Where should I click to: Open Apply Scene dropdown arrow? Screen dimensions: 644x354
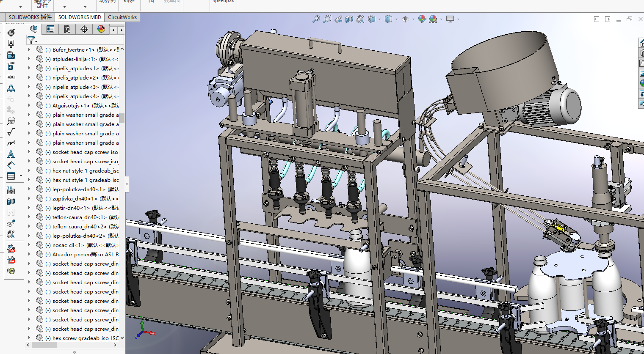pos(441,19)
